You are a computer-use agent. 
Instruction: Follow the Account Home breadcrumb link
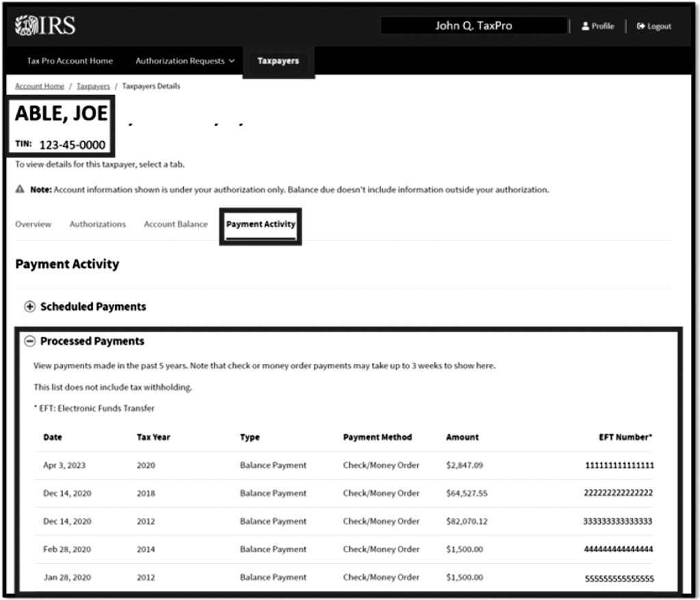(x=40, y=86)
